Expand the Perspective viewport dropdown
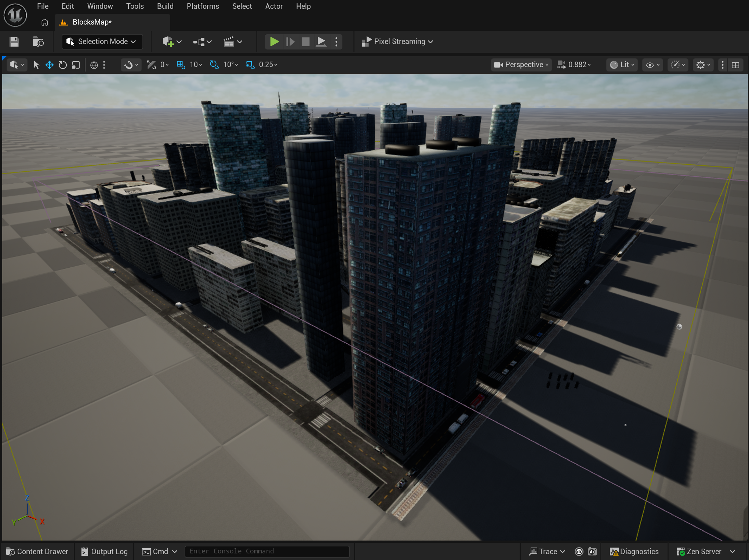 pos(521,65)
